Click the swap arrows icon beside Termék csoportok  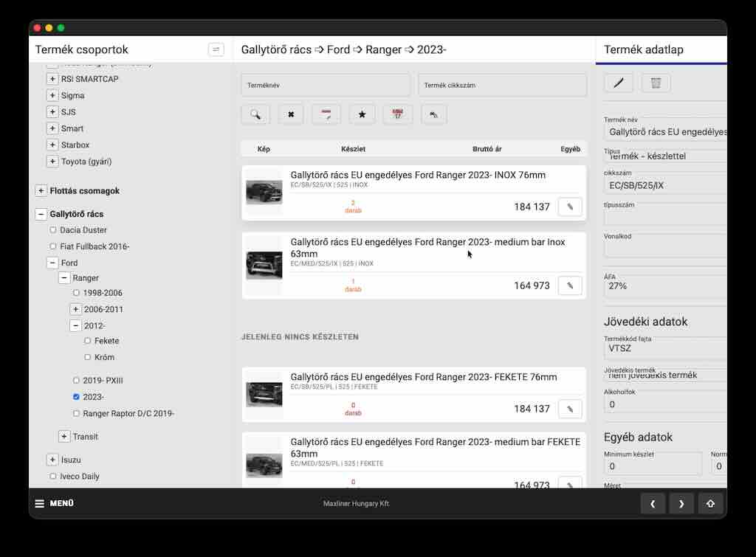click(x=216, y=49)
